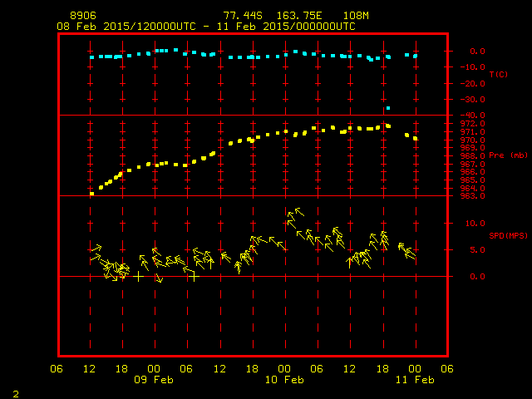Click the "T(C)" temperature axis label
The image size is (532, 399).
coord(499,74)
